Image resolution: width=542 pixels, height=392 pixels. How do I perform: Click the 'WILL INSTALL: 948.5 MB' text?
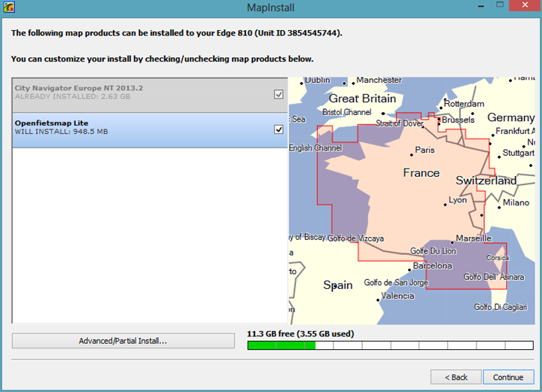[x=61, y=132]
